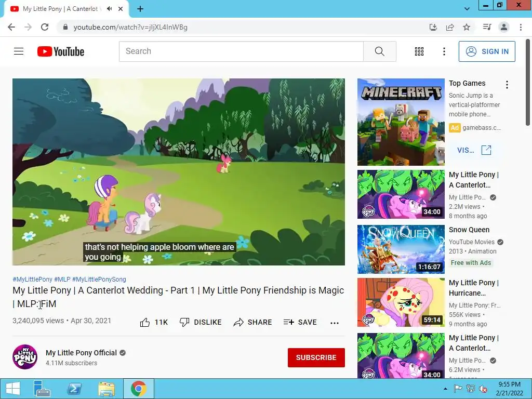The width and height of the screenshot is (532, 399).
Task: Open the YouTube apps grid icon
Action: pyautogui.click(x=419, y=51)
